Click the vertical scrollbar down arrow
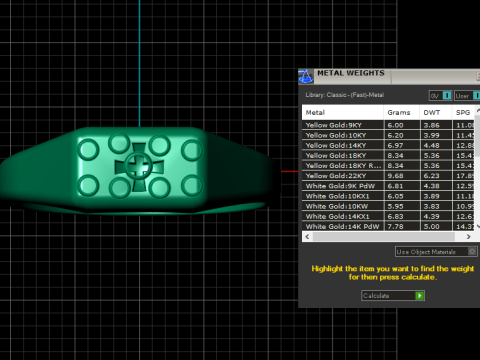 coord(478,226)
